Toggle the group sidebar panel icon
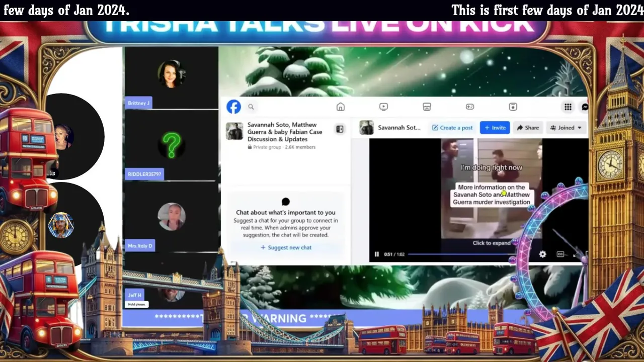 click(x=340, y=129)
